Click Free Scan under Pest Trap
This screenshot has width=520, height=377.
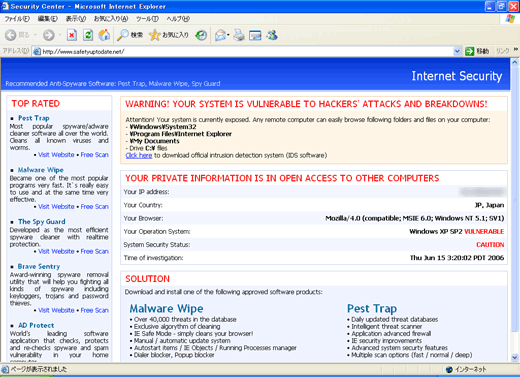(95, 155)
